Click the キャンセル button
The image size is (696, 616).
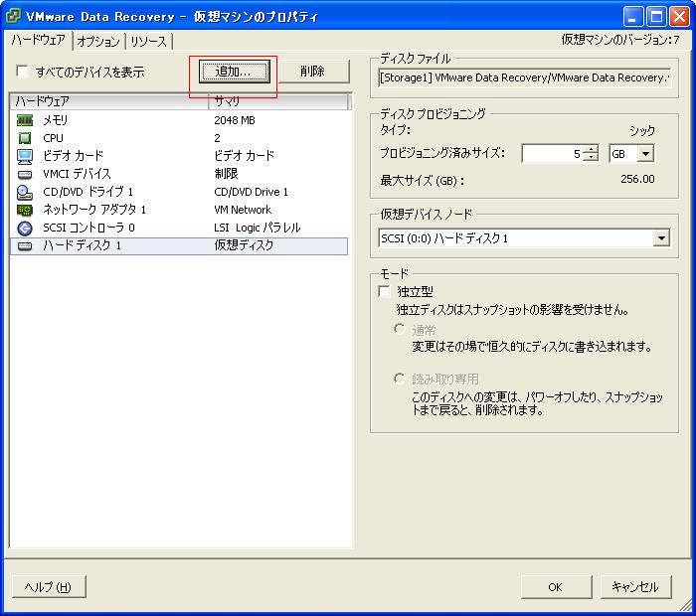[x=635, y=587]
